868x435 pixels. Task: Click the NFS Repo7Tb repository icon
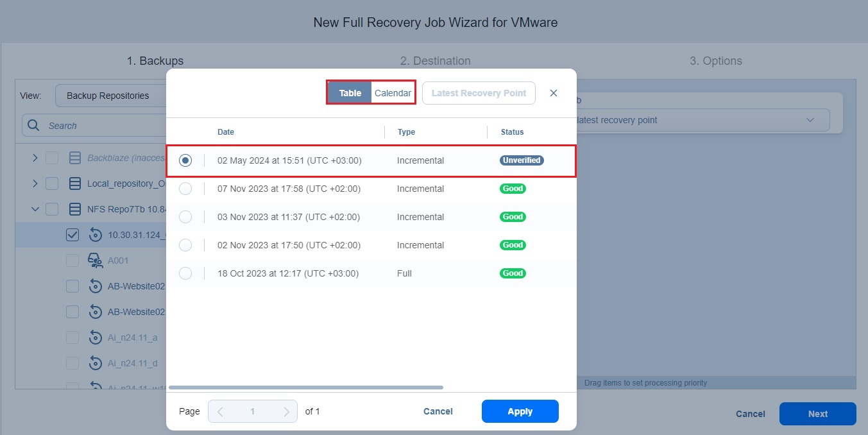click(74, 209)
